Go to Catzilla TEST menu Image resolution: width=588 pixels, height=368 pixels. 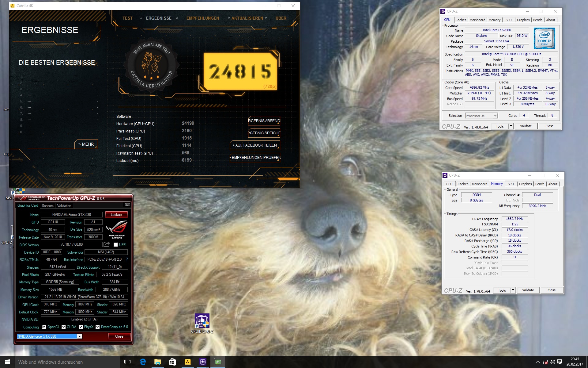pos(127,18)
